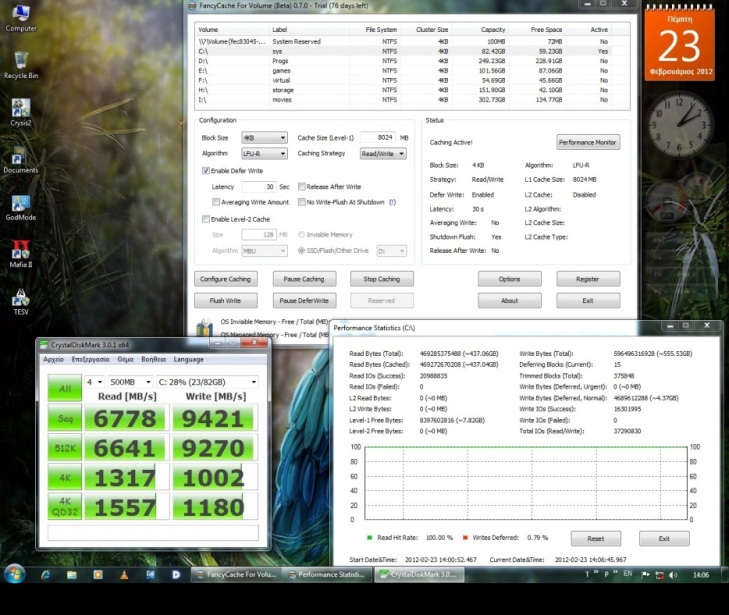Open the Recycle Bin icon
The image size is (729, 615).
click(20, 66)
